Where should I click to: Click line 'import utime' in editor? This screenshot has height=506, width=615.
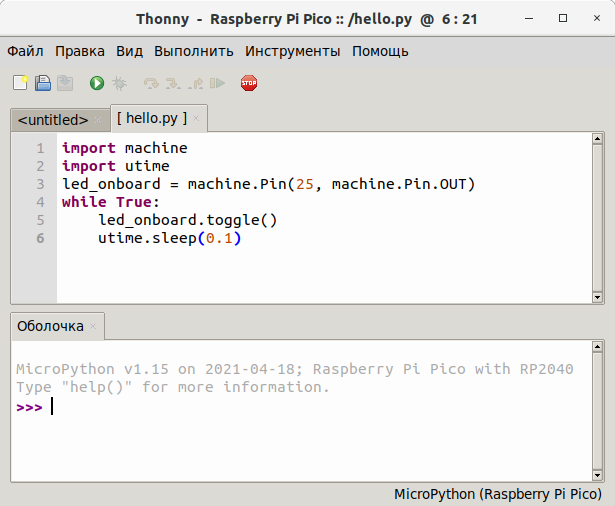point(116,166)
